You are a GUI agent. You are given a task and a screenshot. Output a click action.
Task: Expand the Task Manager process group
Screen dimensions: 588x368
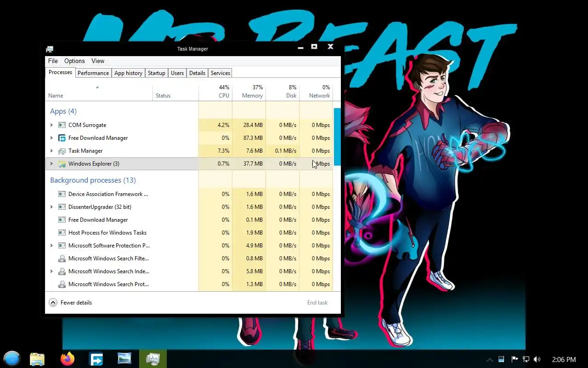[x=51, y=151]
